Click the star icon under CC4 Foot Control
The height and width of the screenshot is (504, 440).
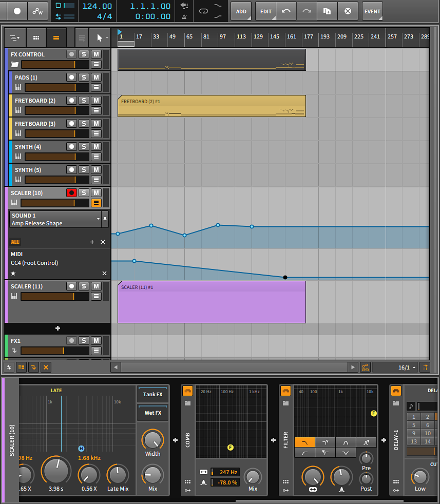pyautogui.click(x=13, y=273)
